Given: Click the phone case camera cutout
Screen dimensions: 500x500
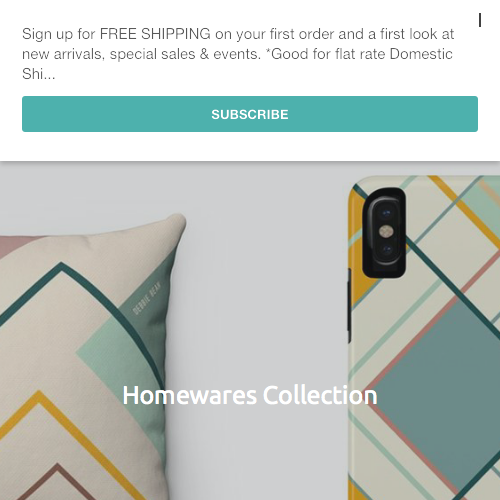Looking at the screenshot, I should (384, 232).
